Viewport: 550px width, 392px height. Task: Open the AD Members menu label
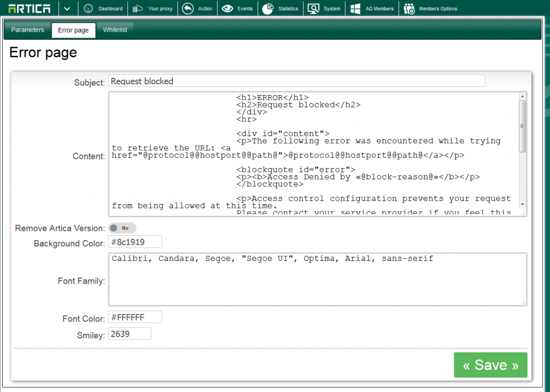(380, 9)
